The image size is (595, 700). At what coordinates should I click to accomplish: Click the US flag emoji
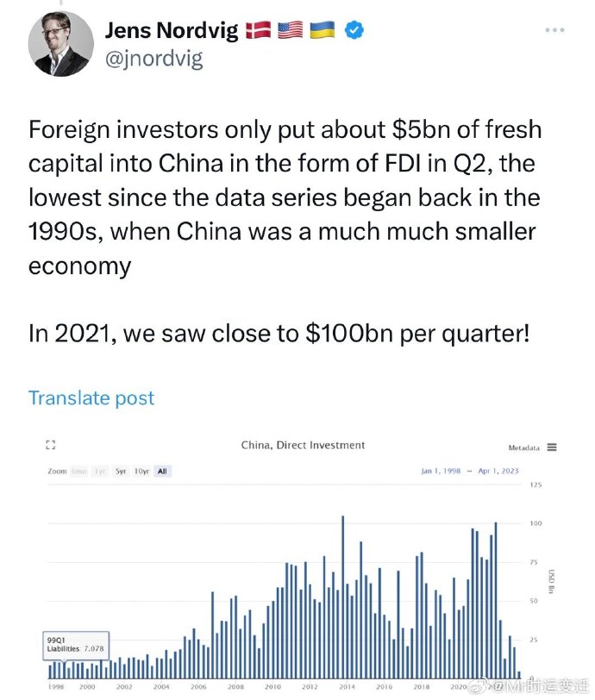[291, 30]
